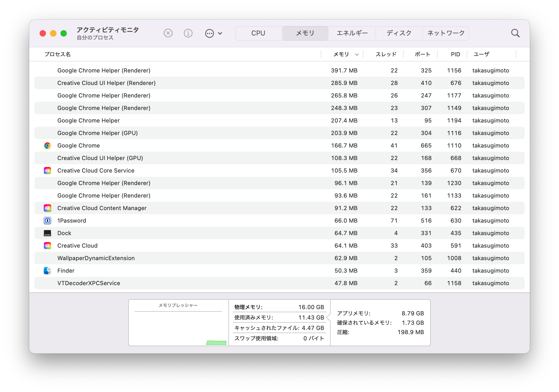Click 確保されているメモリ 1.73 GB entry
This screenshot has width=559, height=392.
pos(381,323)
